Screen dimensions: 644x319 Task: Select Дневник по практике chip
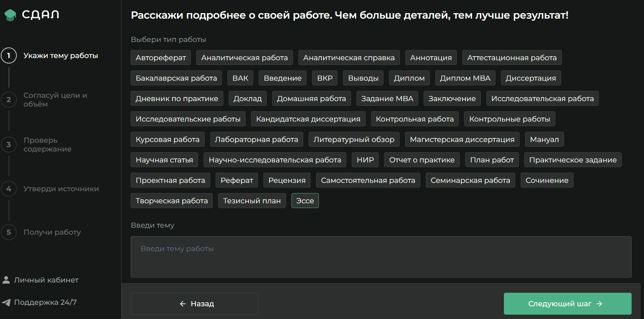coord(177,99)
